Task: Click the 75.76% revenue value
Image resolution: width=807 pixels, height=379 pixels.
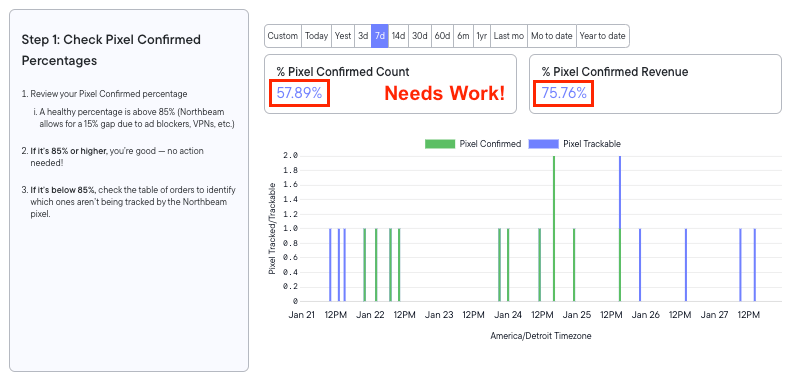Action: (564, 93)
